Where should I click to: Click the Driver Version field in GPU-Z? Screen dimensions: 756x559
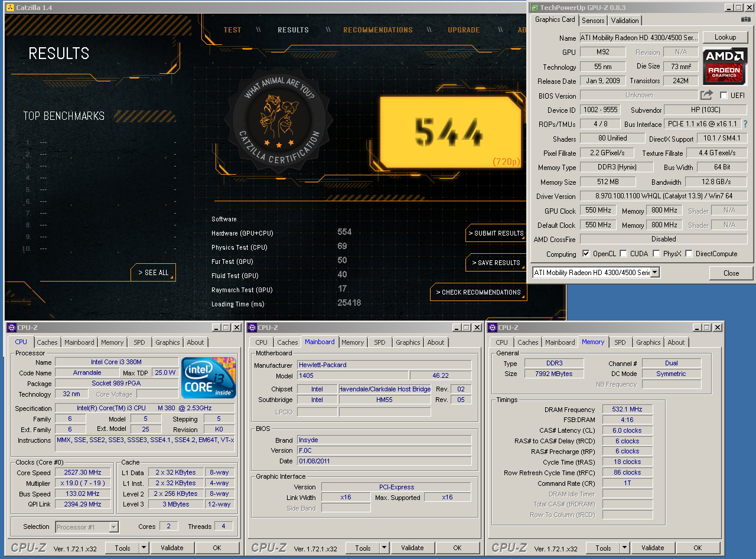(664, 196)
